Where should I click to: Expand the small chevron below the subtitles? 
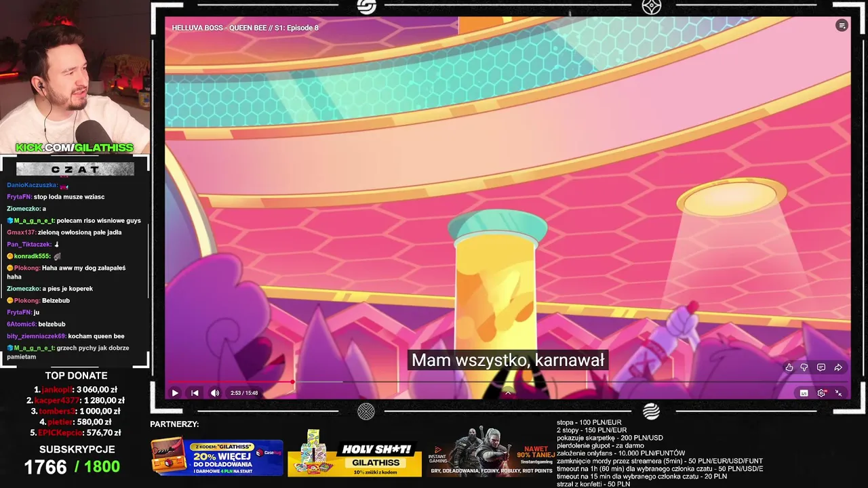[x=508, y=392]
